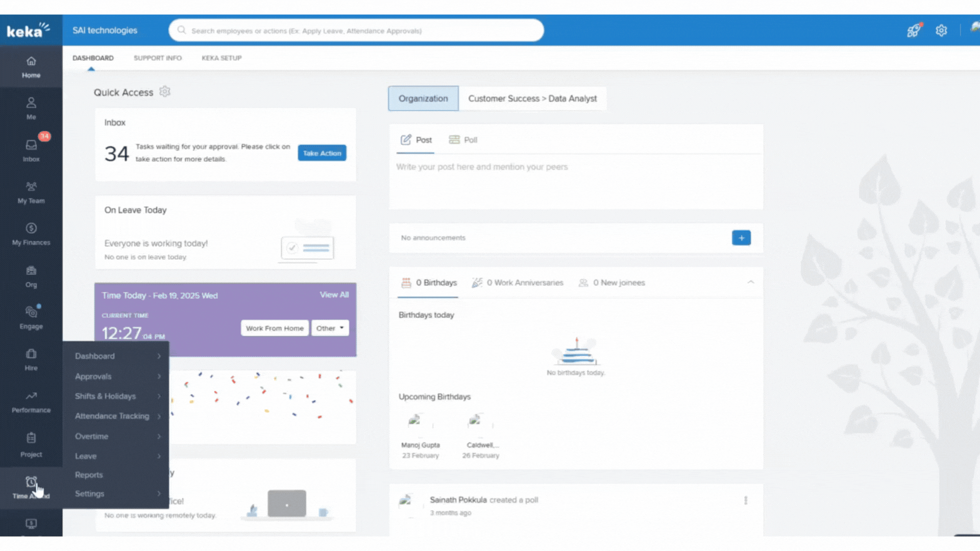980x551 pixels.
Task: Open the Other dropdown in Time Today
Action: point(330,328)
